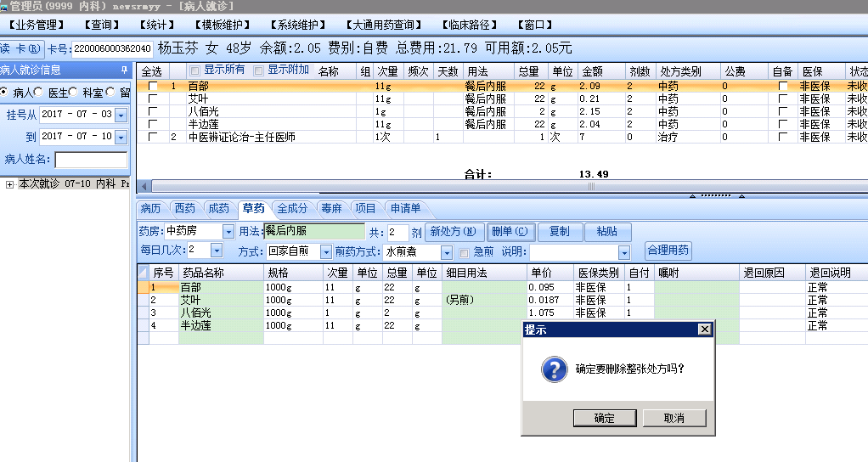Click the 复制 button

pos(559,232)
